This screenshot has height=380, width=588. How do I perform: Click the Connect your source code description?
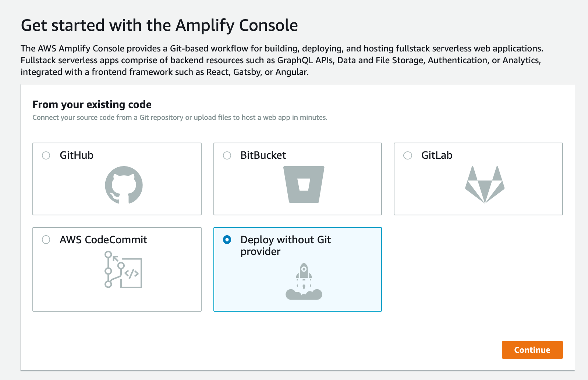180,118
